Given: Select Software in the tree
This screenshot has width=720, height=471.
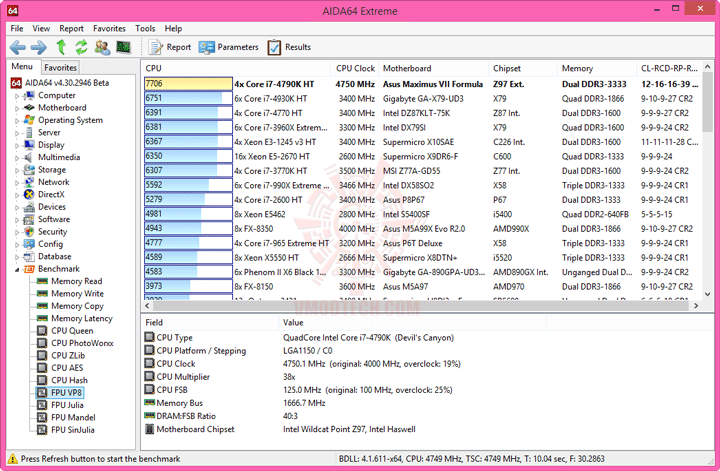Looking at the screenshot, I should (x=54, y=219).
